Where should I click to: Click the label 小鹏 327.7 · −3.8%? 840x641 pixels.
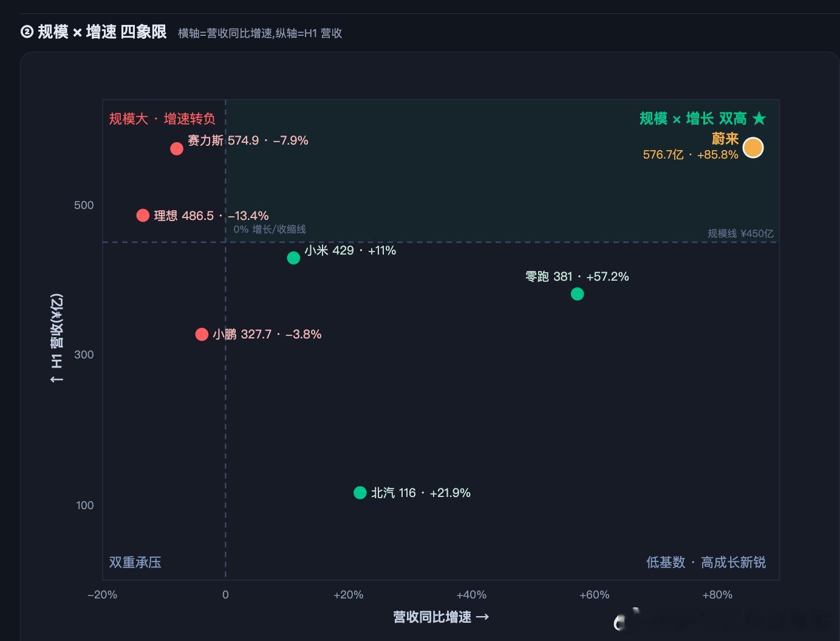(267, 334)
